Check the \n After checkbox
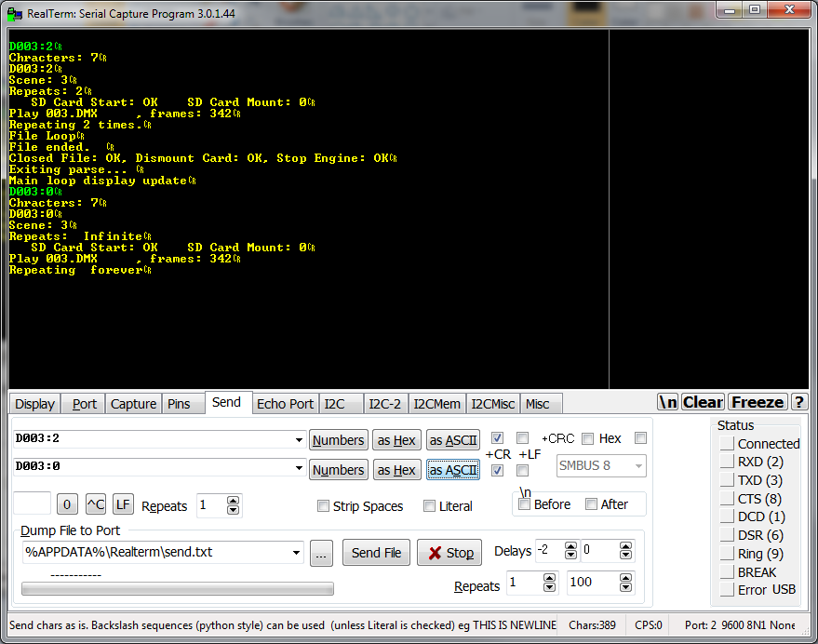 coord(591,504)
